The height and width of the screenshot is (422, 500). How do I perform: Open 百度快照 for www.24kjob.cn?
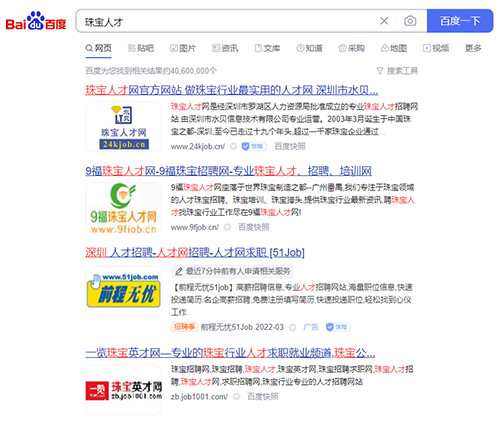pyautogui.click(x=290, y=146)
